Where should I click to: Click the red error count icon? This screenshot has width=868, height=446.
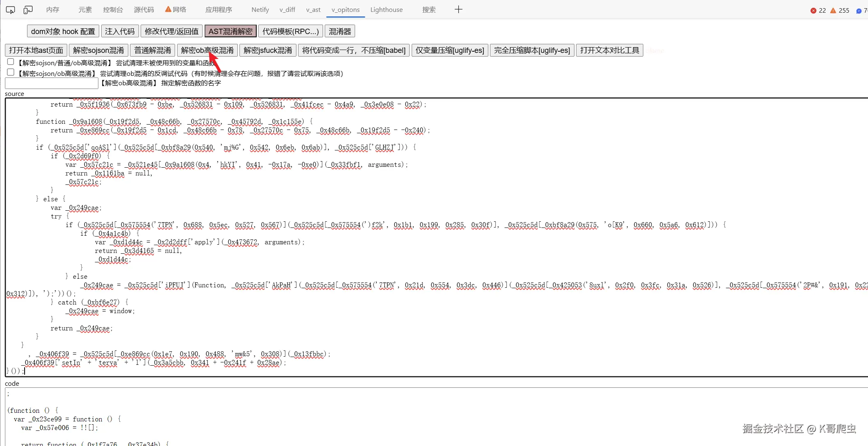coord(813,11)
